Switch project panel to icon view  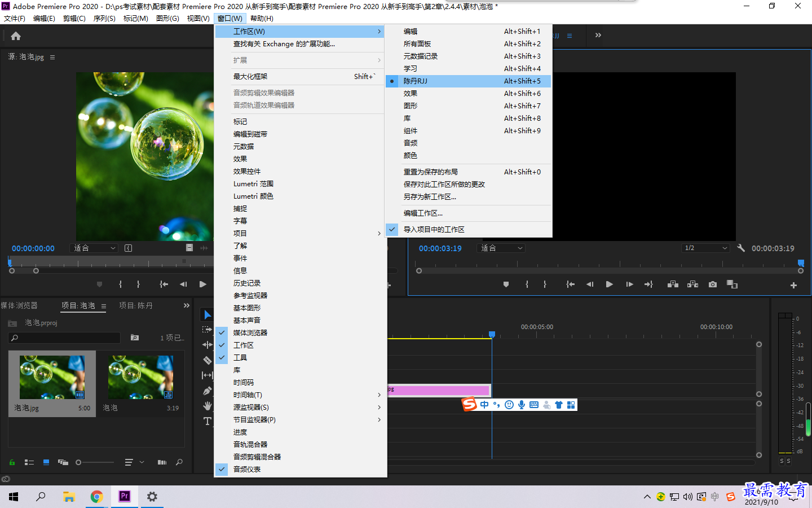(46, 462)
